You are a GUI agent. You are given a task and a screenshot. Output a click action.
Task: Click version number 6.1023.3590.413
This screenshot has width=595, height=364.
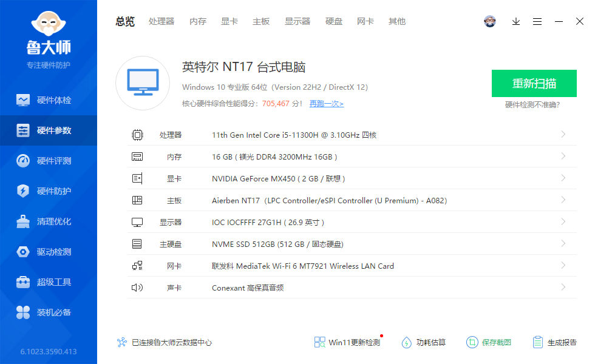pos(49,351)
